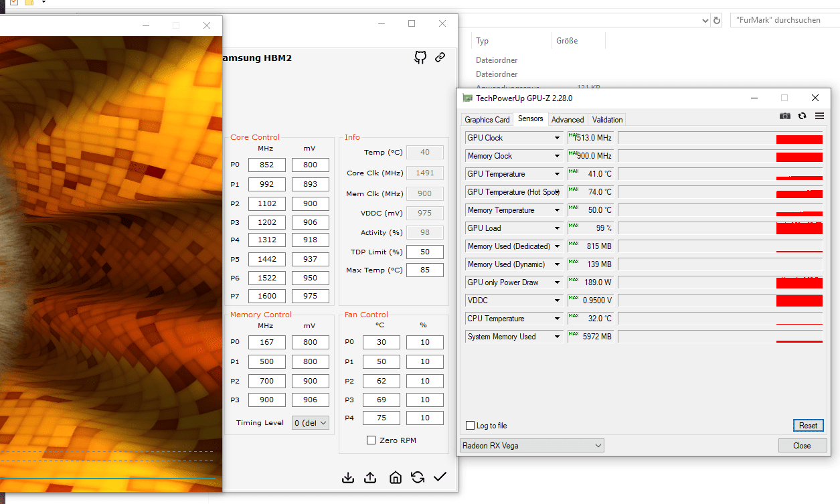Click the Memory Used (Dedicated) sensor dropdown
The height and width of the screenshot is (504, 840).
557,246
